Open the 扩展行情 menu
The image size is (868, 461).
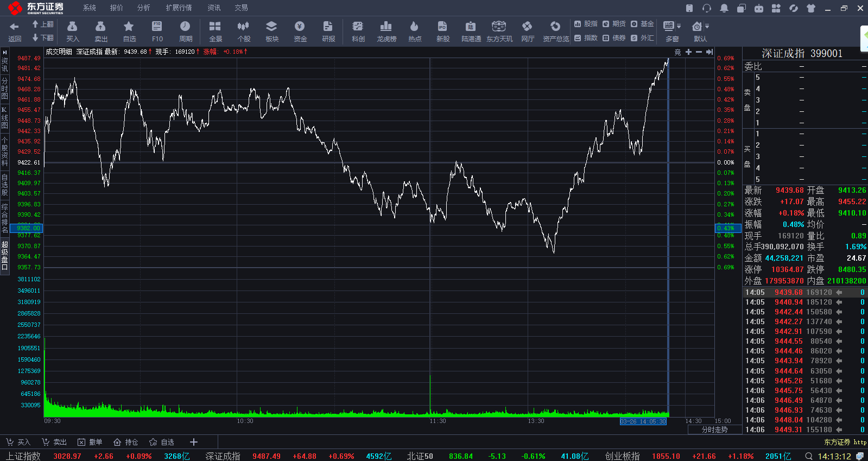[179, 8]
